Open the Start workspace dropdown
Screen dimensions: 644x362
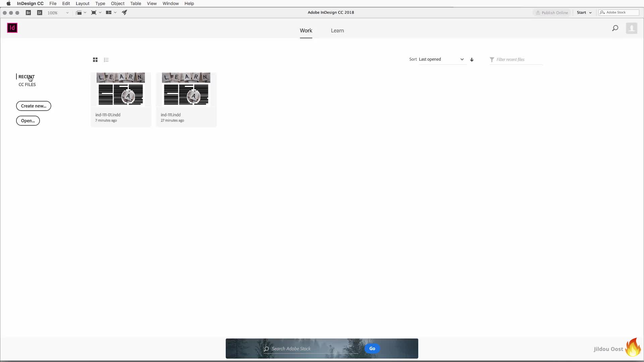[x=584, y=13]
